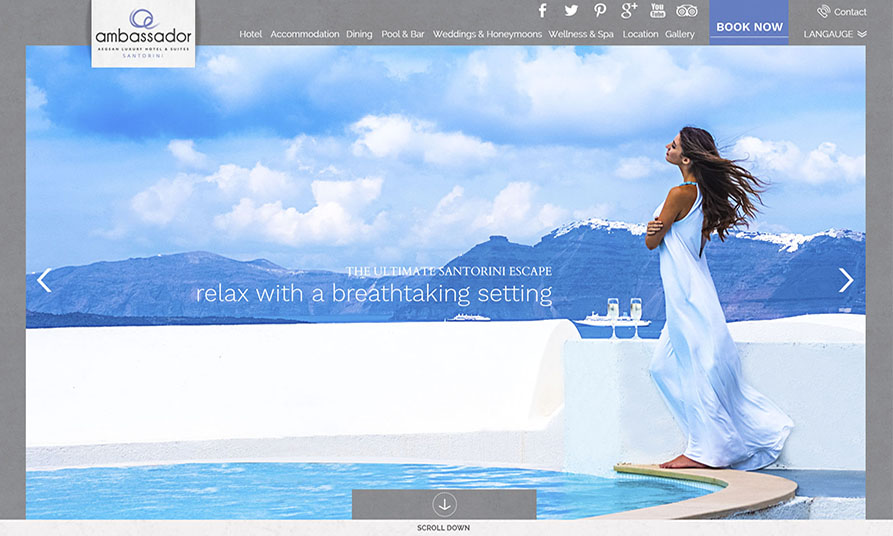This screenshot has height=536, width=893.
Task: Open the Accommodation menu
Action: (x=304, y=34)
